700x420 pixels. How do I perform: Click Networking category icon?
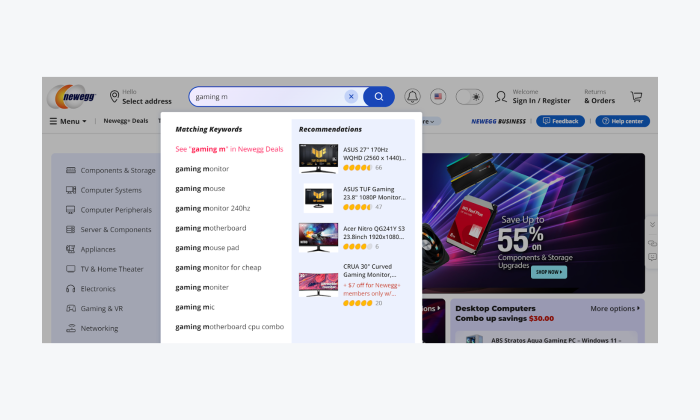click(71, 328)
